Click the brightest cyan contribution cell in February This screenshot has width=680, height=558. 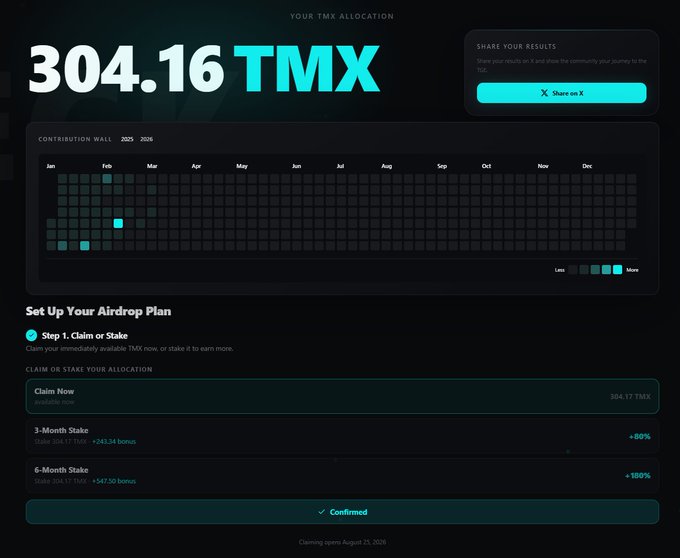click(118, 223)
